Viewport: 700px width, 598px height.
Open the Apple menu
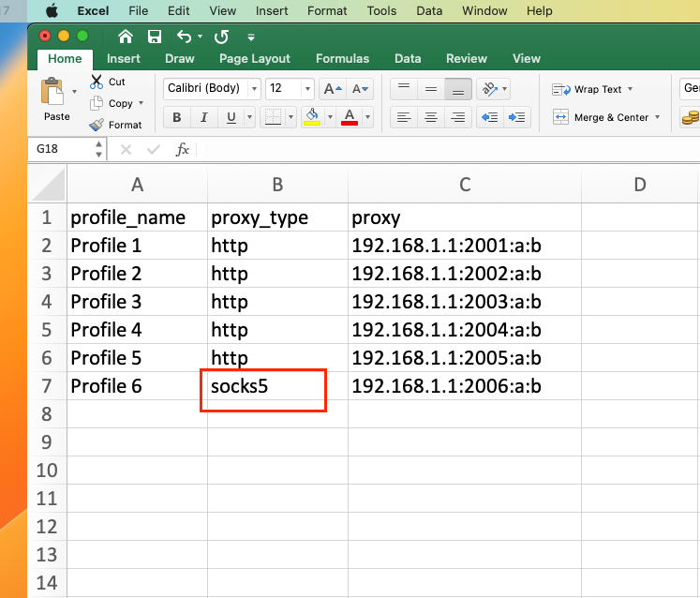pyautogui.click(x=52, y=10)
